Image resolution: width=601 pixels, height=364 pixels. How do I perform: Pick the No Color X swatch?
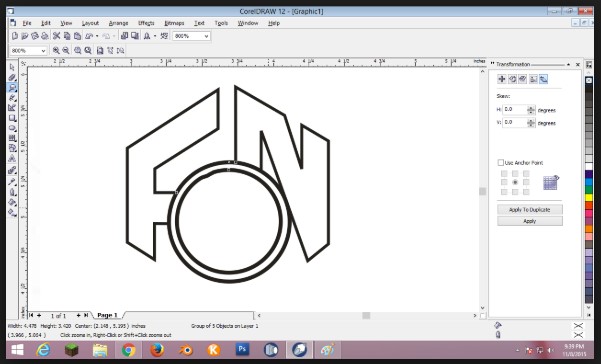(x=589, y=80)
